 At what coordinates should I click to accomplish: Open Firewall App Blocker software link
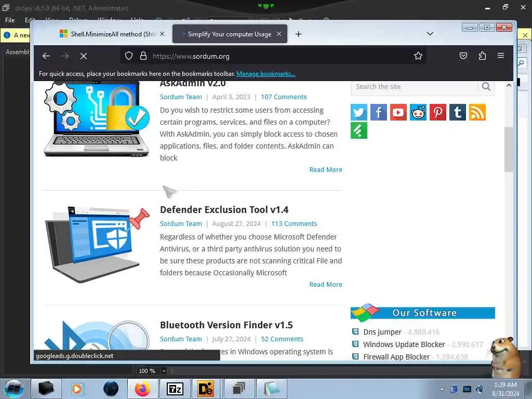396,357
